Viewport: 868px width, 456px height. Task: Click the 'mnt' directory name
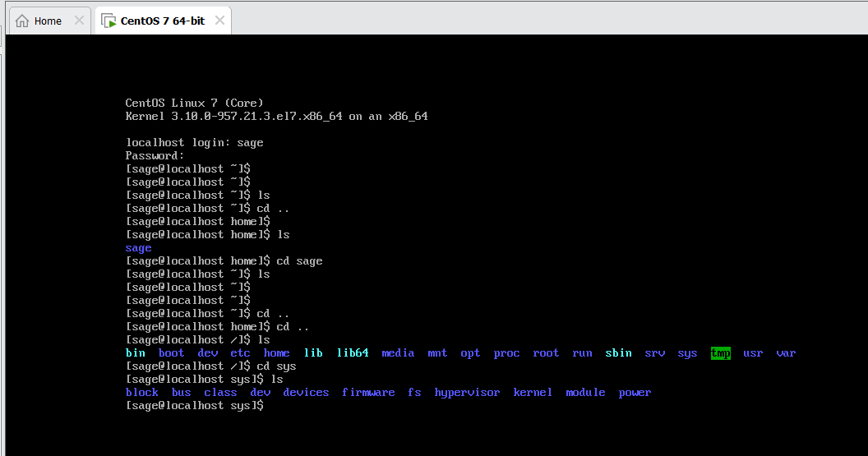[x=437, y=353]
